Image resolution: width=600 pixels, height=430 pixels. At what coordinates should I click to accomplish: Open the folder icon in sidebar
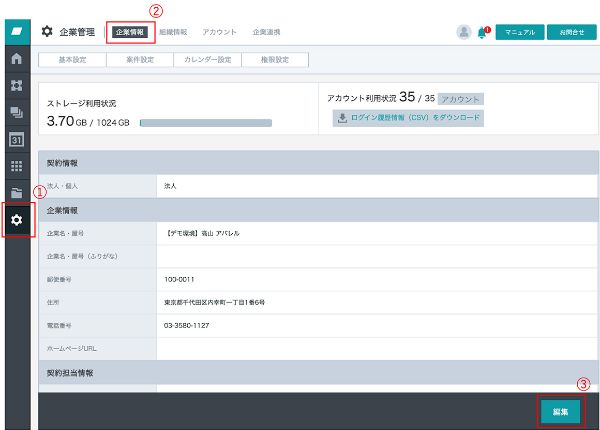[16, 192]
